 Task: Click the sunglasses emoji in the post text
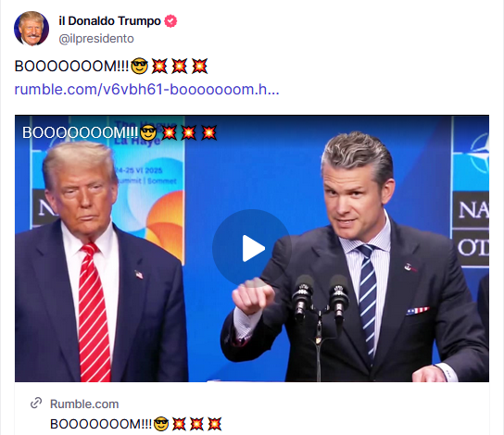click(x=140, y=67)
